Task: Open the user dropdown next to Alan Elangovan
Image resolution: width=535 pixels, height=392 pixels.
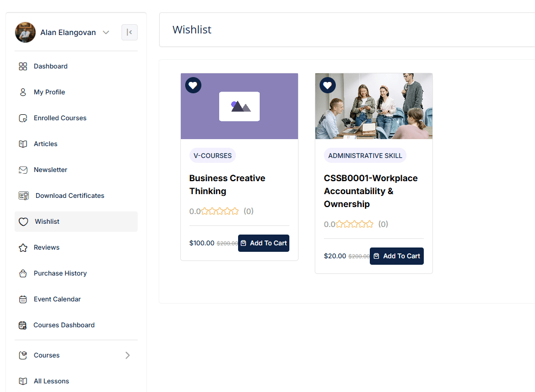Action: 106,32
